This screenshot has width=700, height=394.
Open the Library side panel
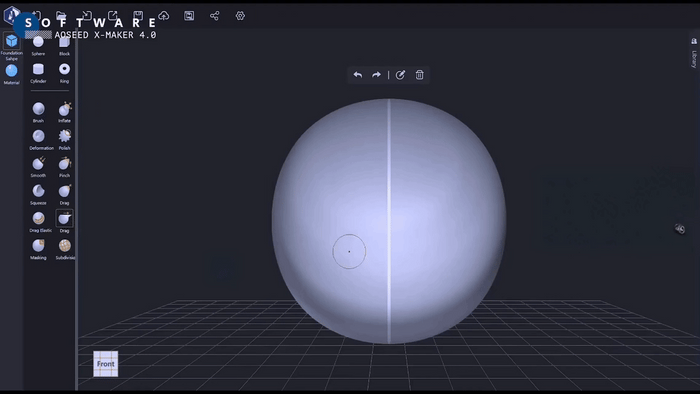click(694, 53)
